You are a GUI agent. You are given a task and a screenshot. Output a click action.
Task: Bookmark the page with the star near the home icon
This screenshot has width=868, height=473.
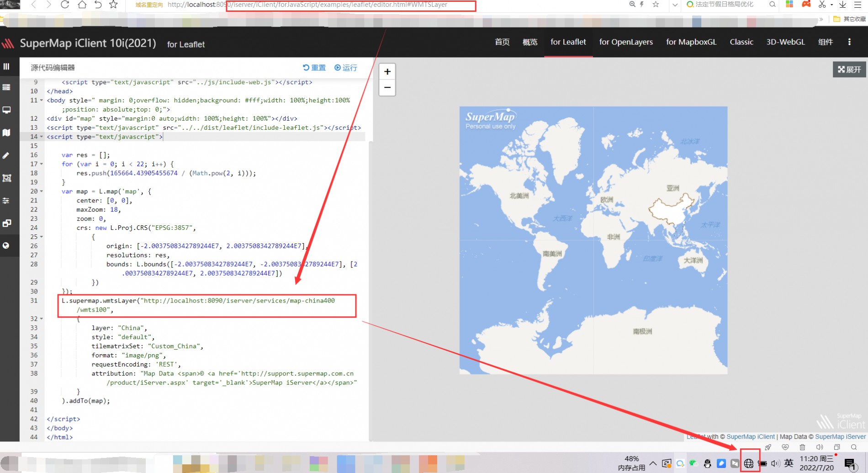[113, 5]
